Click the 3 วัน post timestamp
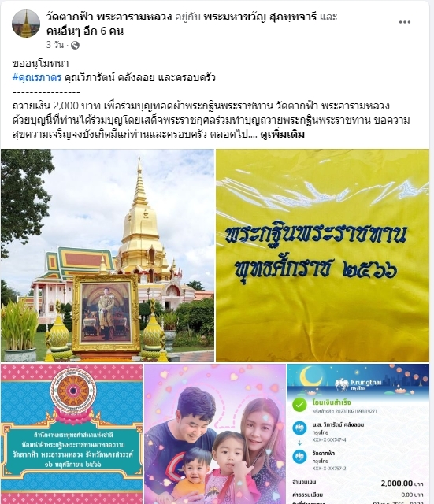Viewport: 434px width, 504px height. pos(55,45)
